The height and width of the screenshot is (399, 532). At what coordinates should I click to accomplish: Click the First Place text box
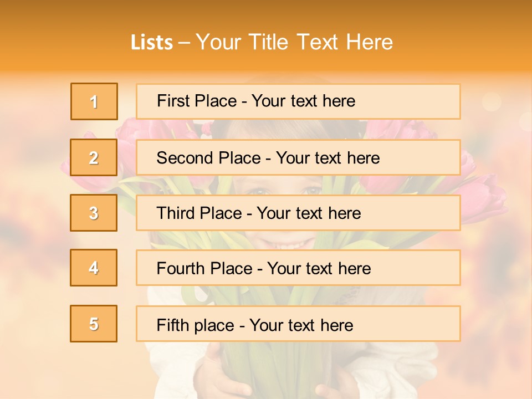tap(298, 101)
